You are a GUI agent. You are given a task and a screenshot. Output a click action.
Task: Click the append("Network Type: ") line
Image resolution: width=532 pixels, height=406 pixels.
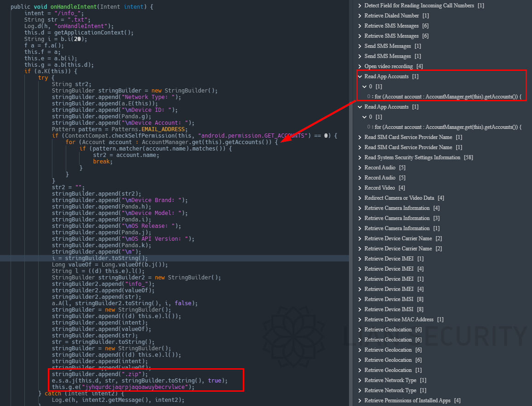point(116,97)
